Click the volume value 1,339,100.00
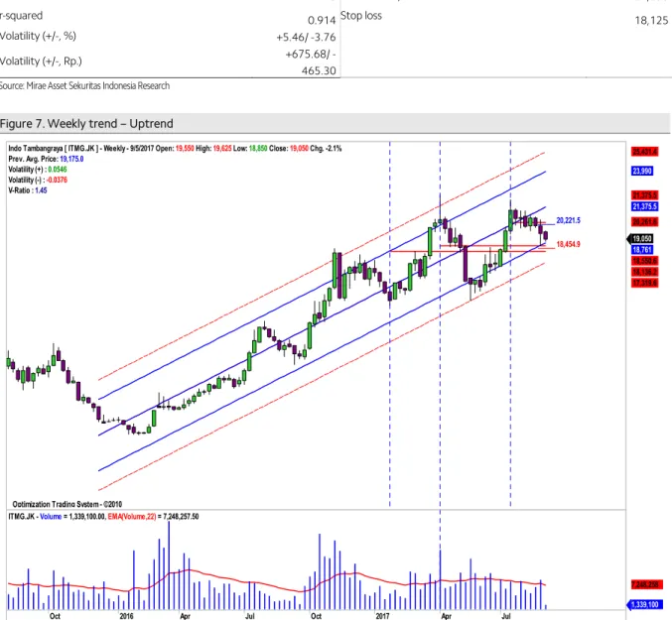Viewport: 672px width, 620px height. 87,517
